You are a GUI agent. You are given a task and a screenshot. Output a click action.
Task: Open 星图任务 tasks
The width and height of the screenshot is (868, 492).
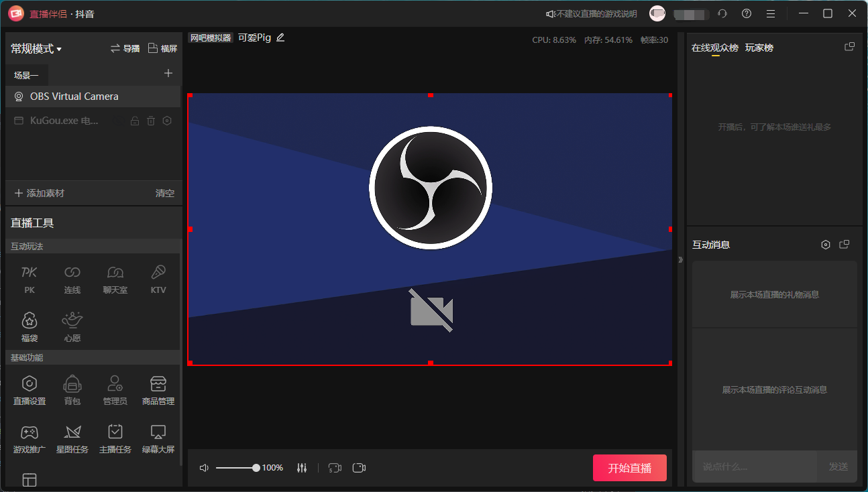point(72,439)
